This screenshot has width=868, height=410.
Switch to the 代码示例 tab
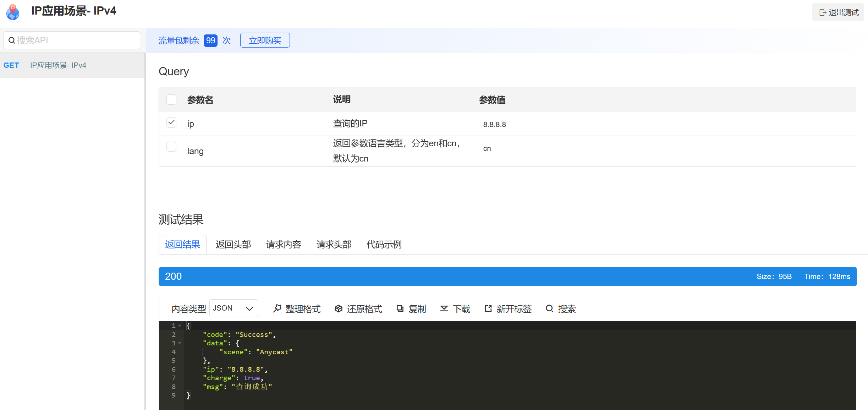point(384,245)
